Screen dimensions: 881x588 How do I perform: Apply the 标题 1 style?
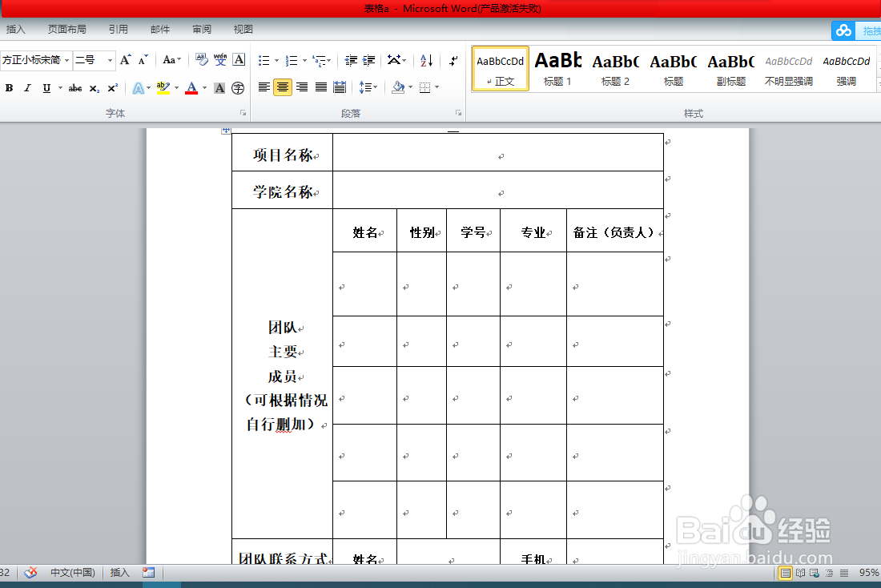557,68
